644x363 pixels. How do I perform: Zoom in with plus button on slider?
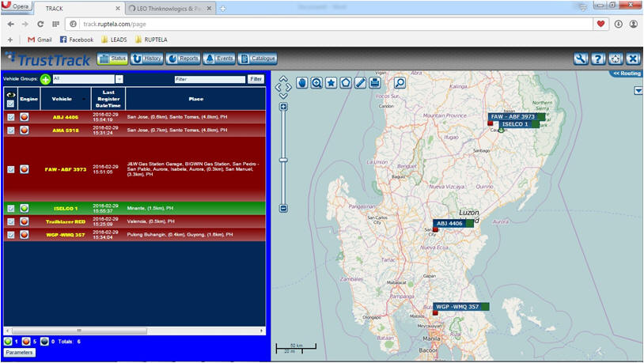[283, 107]
